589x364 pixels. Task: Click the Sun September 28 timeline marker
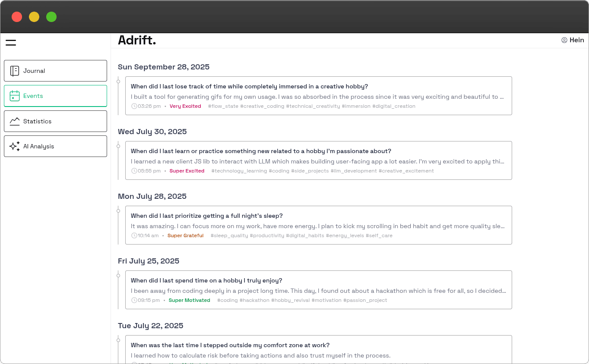[x=118, y=81]
